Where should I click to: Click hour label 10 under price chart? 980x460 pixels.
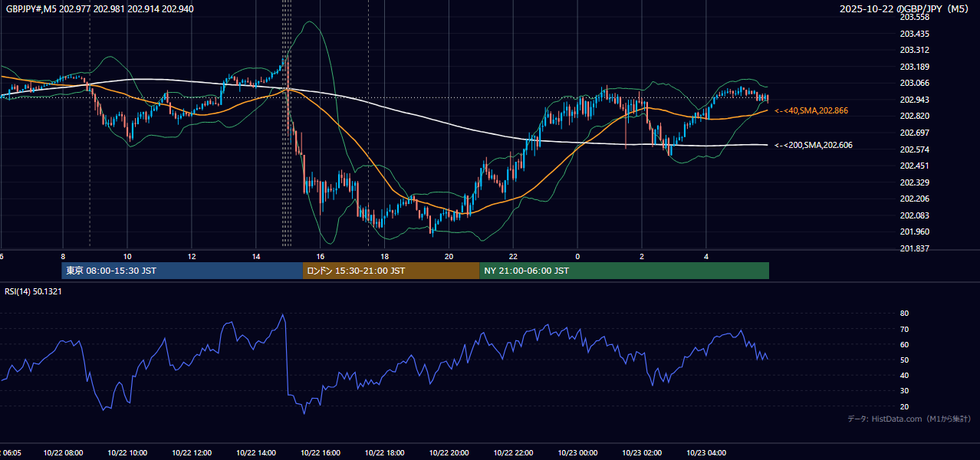[x=127, y=256]
